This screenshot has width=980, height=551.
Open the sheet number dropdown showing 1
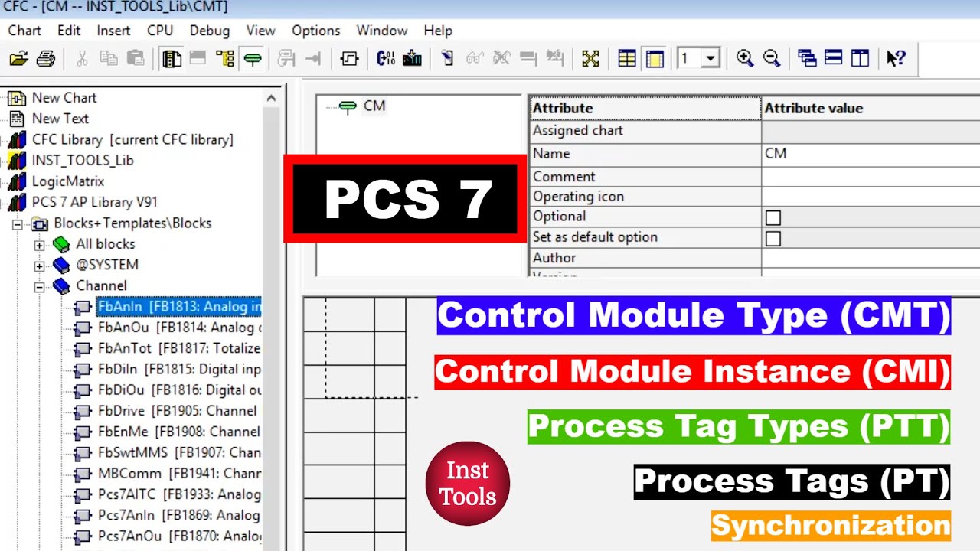coord(711,59)
